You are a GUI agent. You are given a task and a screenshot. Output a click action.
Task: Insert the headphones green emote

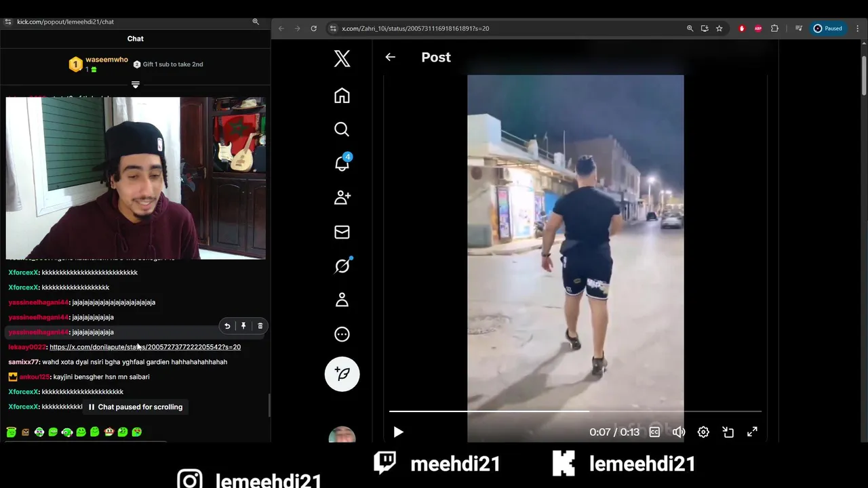click(x=66, y=432)
